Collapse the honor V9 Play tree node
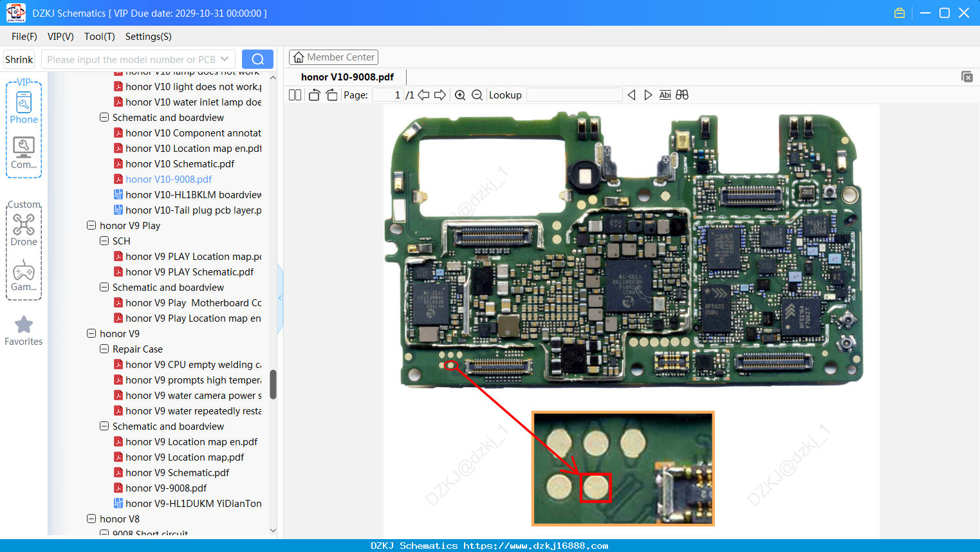The height and width of the screenshot is (552, 980). coord(91,226)
